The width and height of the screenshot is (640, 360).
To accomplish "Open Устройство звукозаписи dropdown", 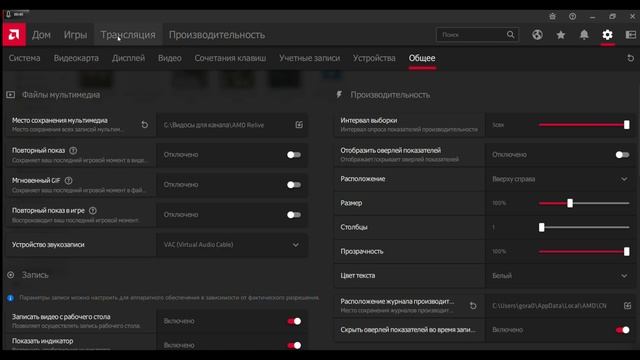I will point(232,245).
